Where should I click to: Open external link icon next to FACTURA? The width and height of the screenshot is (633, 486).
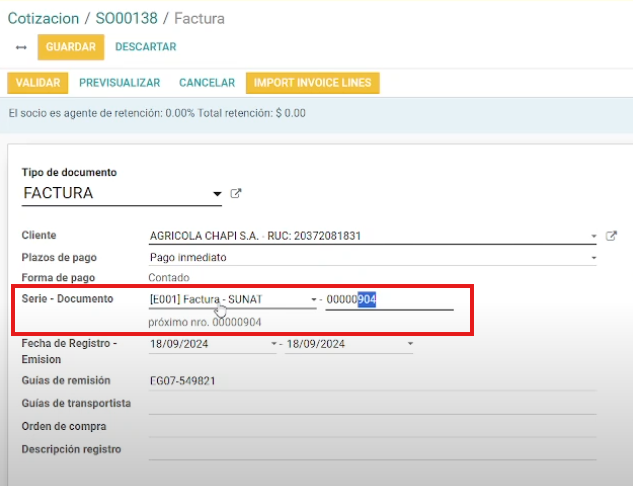point(236,193)
